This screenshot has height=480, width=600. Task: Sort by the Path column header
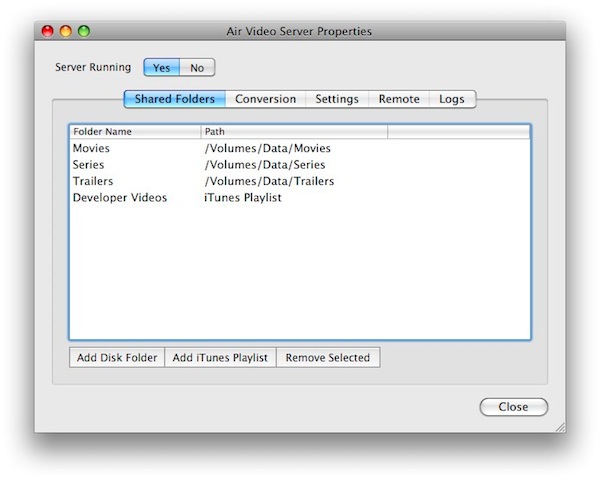tap(294, 132)
